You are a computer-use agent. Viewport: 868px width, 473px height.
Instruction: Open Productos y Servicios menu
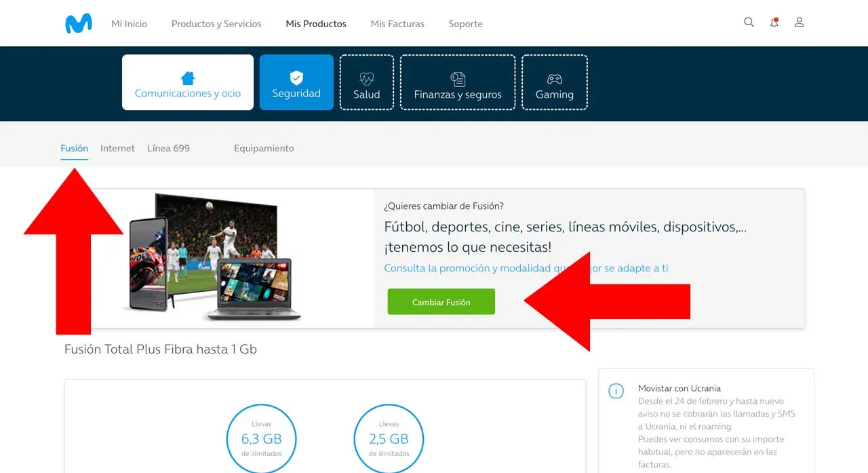tap(216, 24)
